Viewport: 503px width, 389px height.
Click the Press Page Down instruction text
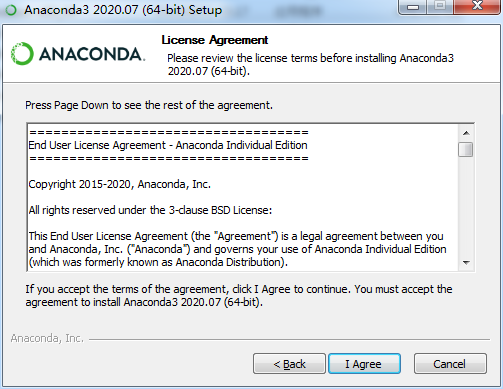149,105
